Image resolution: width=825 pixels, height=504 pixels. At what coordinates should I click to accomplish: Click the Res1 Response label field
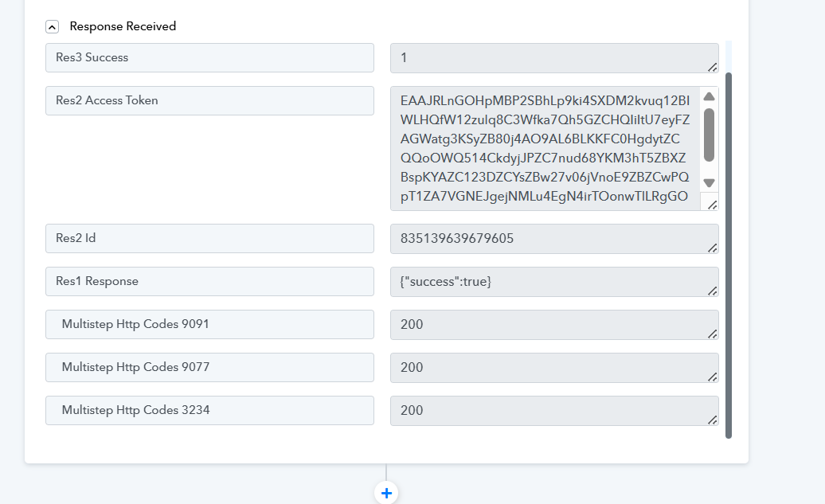click(x=209, y=281)
